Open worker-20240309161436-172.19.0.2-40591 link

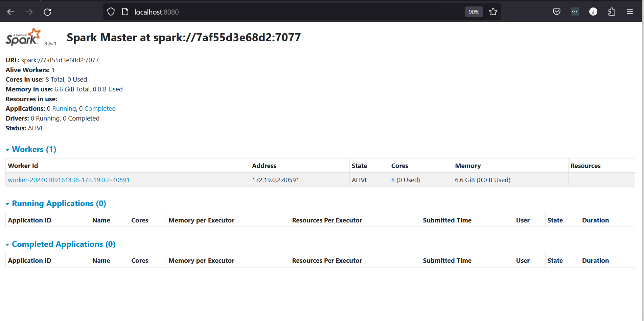[x=69, y=180]
